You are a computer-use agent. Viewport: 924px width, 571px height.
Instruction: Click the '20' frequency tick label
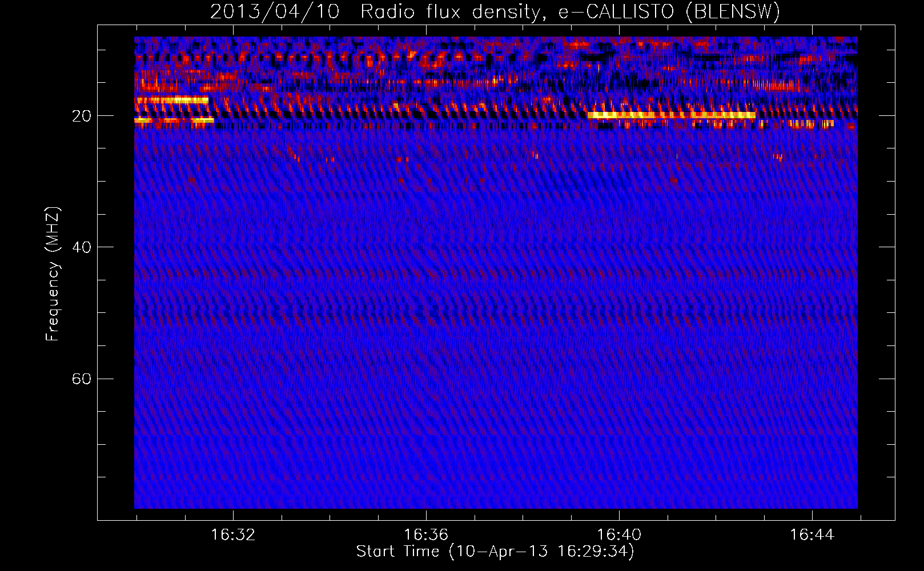point(82,116)
